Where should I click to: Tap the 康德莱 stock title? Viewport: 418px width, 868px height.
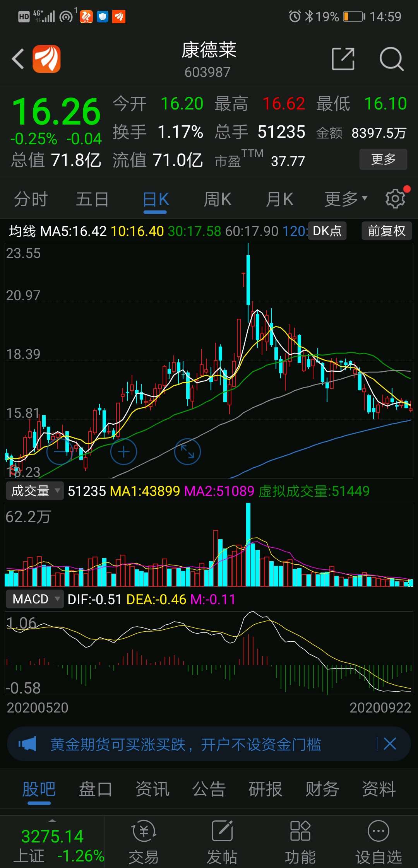(209, 50)
